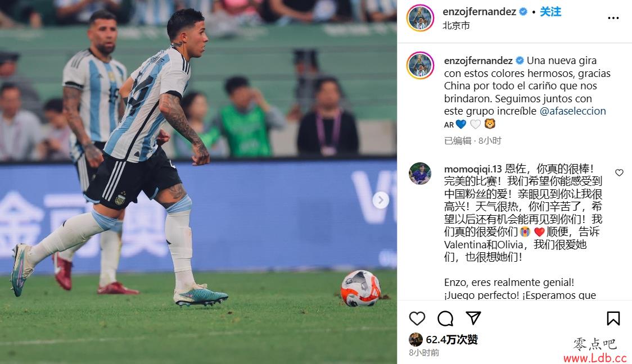Go to the next photo in the carousel
632x364 pixels.
[381, 200]
